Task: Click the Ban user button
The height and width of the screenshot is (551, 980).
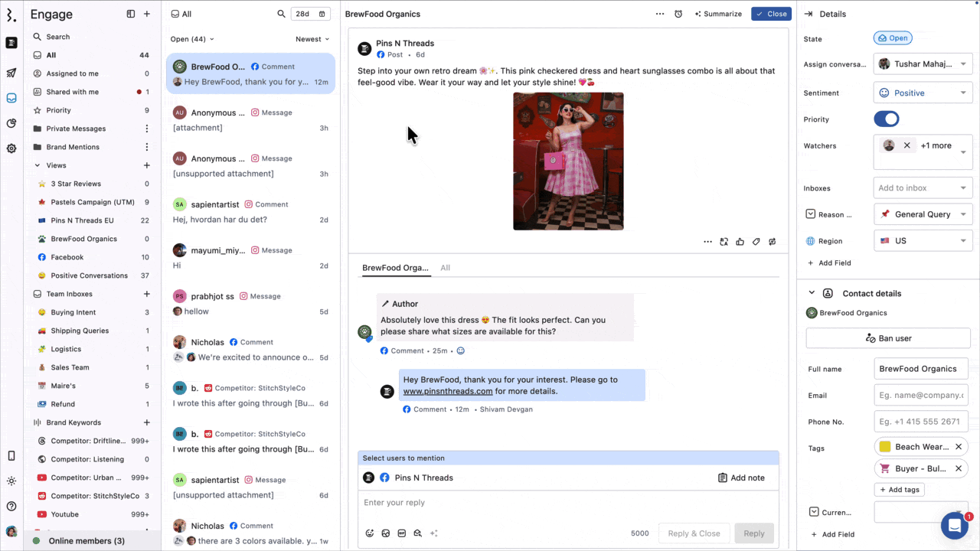Action: [888, 337]
